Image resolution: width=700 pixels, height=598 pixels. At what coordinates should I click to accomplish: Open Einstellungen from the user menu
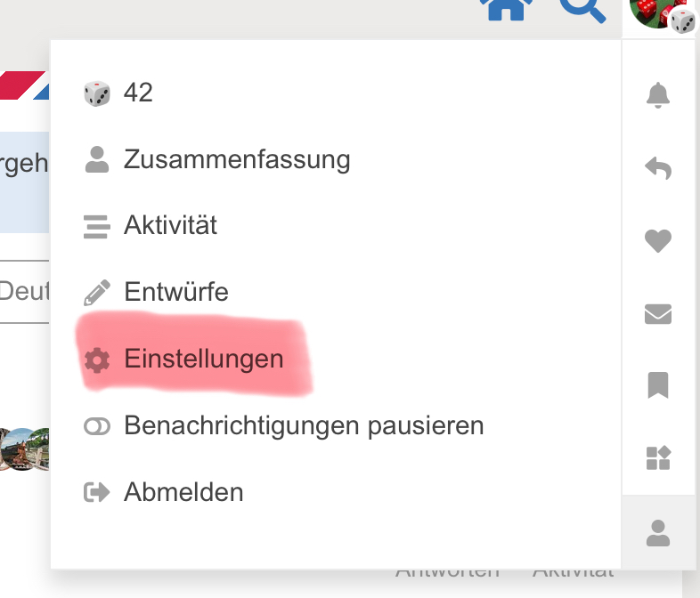[203, 360]
